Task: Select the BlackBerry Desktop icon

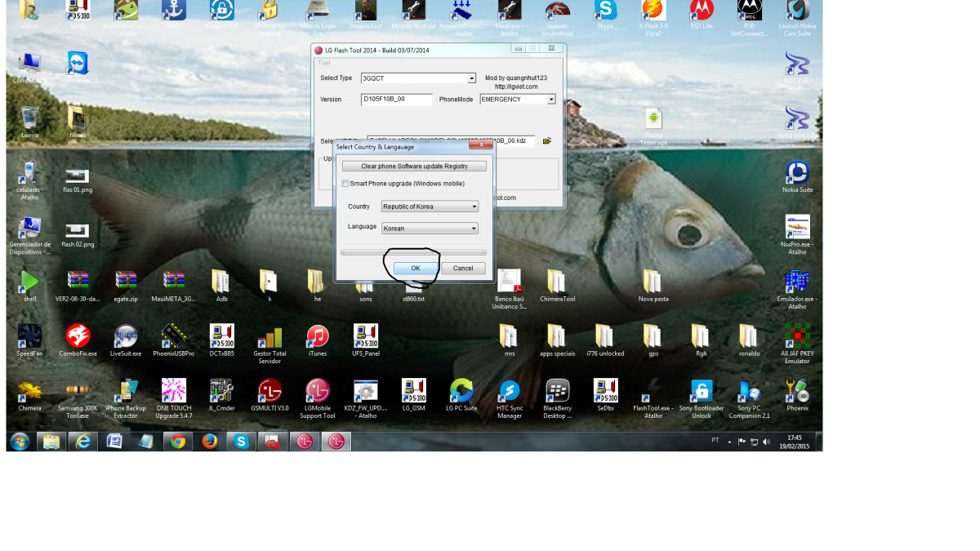Action: pos(557,399)
